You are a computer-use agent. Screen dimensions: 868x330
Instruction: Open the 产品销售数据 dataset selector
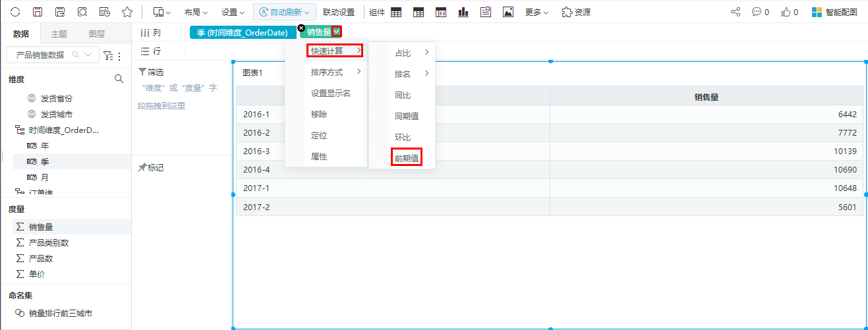(52, 55)
